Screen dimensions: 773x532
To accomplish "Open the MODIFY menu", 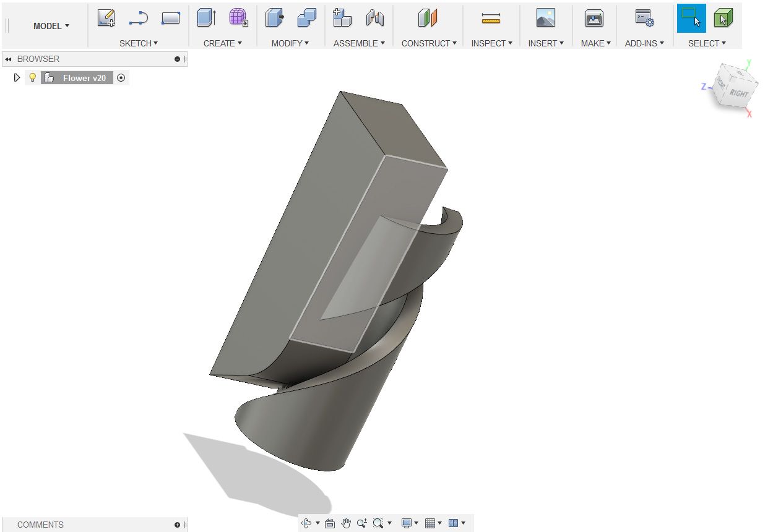I will click(x=290, y=43).
